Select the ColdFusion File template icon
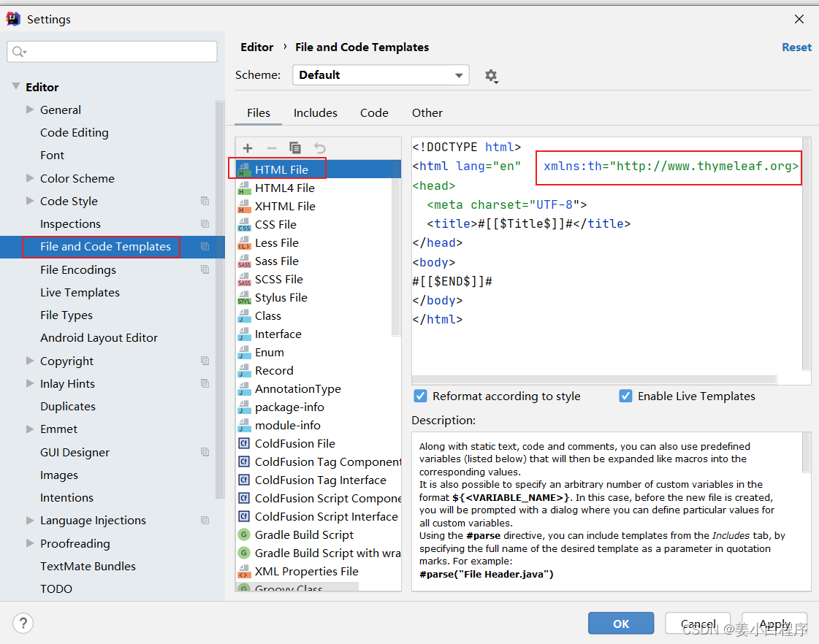The width and height of the screenshot is (819, 644). [x=244, y=444]
